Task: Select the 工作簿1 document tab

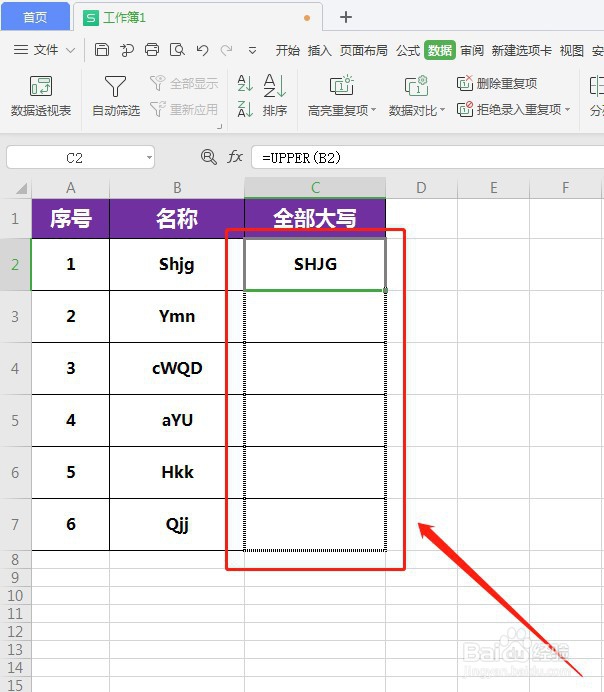Action: tap(198, 18)
